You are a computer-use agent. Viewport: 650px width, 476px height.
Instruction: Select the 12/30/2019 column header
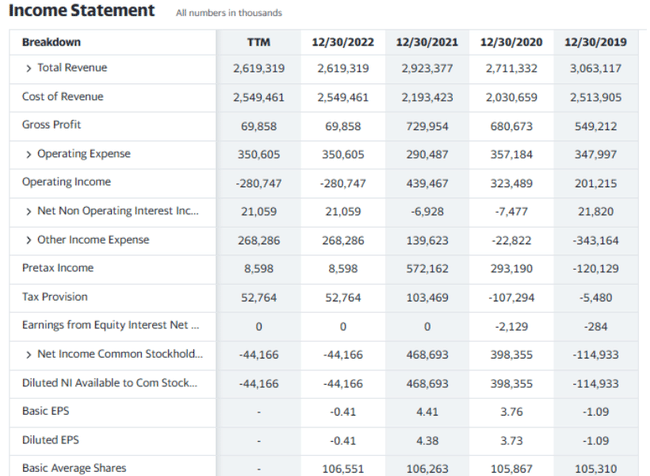click(x=595, y=42)
